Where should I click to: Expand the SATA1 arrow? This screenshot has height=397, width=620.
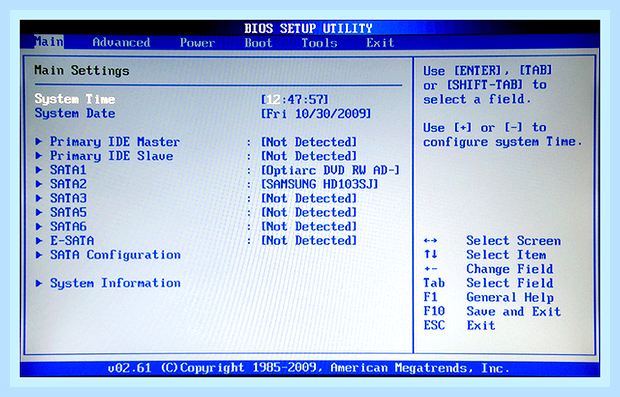[39, 170]
